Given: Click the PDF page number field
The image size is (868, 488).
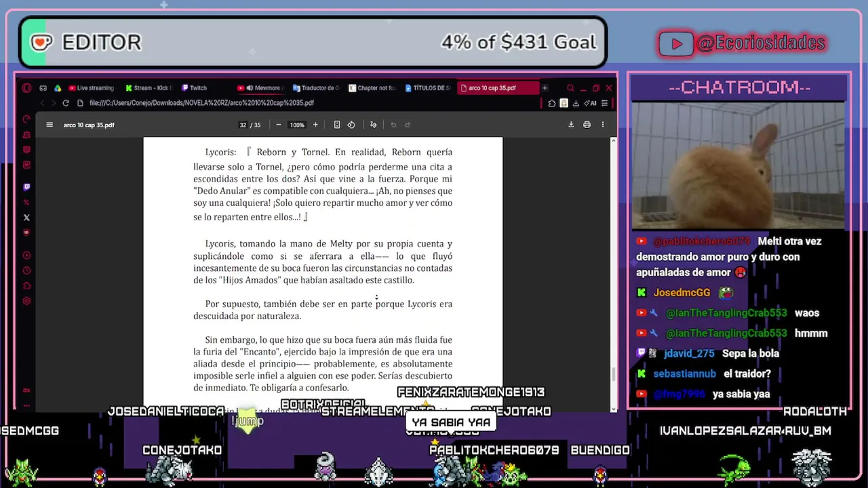Looking at the screenshot, I should pyautogui.click(x=243, y=125).
